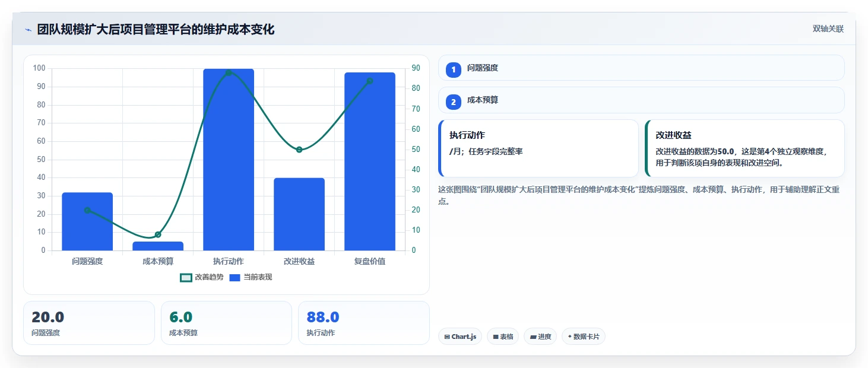Click the 执行动作 tallest blue bar
The width and height of the screenshot is (868, 368).
[x=229, y=160]
